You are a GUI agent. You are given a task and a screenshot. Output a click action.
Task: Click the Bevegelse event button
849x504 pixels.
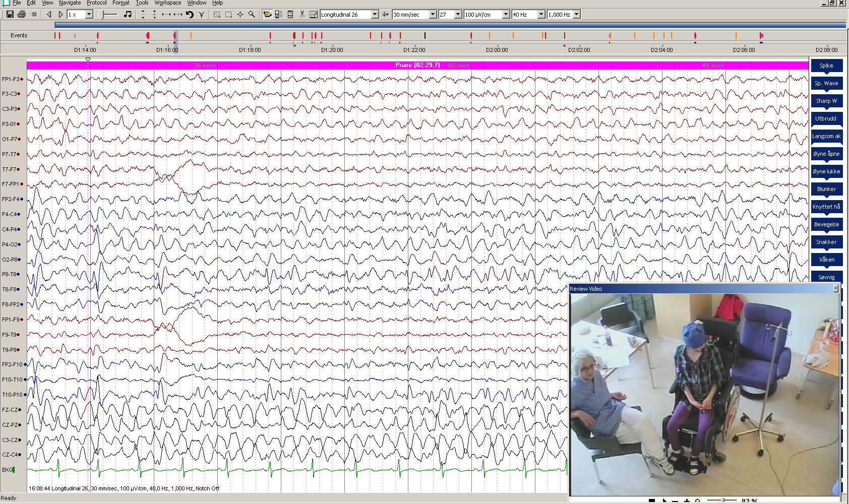coord(826,224)
